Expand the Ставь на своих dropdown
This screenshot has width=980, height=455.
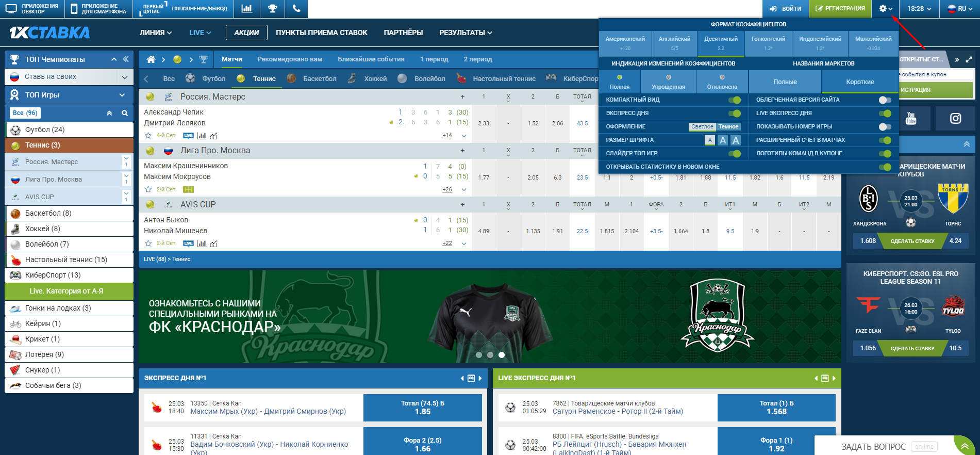124,77
